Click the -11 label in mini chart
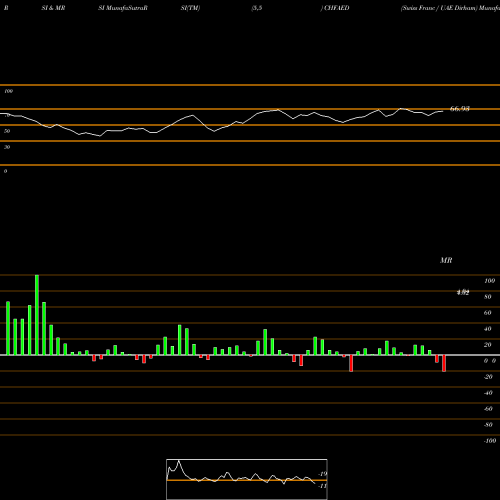This screenshot has height=500, width=500. click(x=322, y=486)
